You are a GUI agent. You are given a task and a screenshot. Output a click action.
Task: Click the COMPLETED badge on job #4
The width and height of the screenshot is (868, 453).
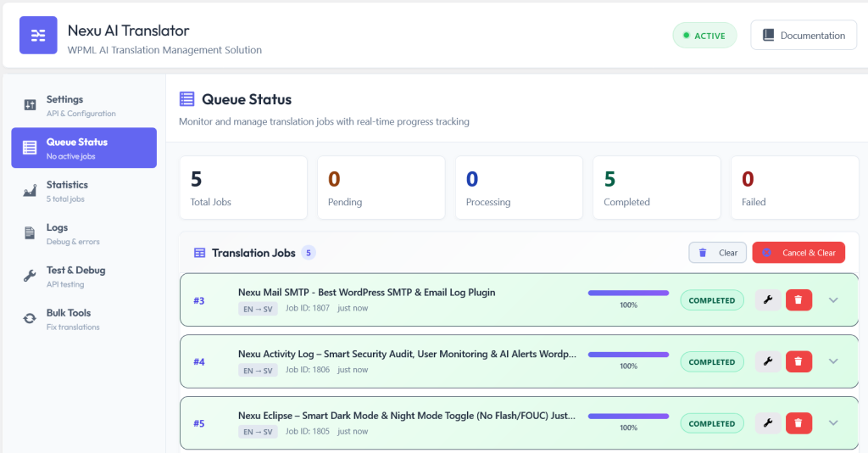[712, 361]
